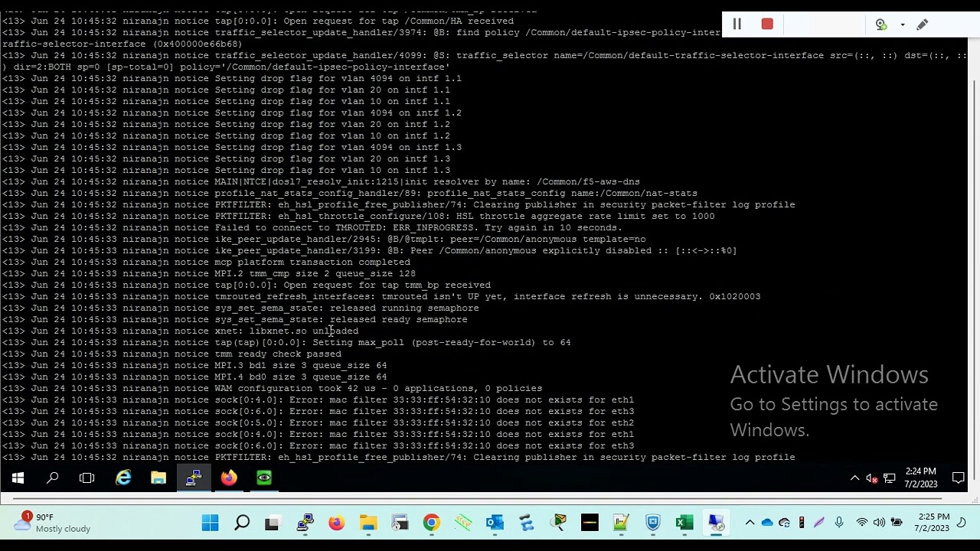Open Action Center on the remote taskbar
980x551 pixels.
click(x=959, y=478)
